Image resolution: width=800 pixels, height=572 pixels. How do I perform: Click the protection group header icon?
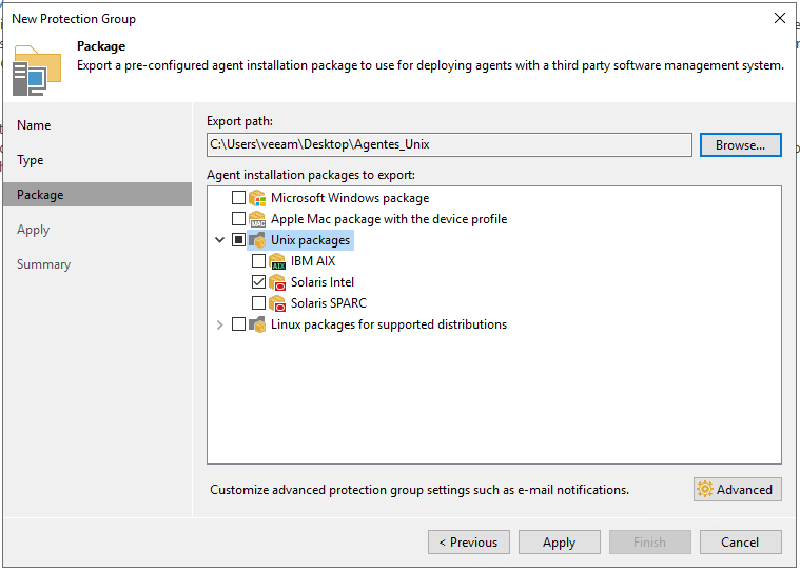[37, 70]
